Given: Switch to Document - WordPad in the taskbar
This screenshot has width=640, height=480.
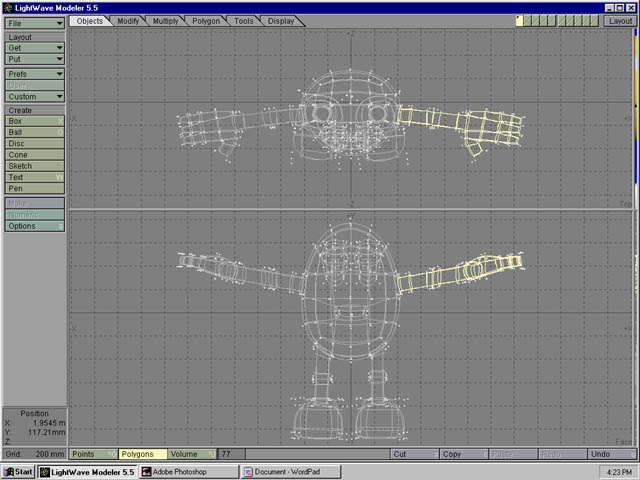Looking at the screenshot, I should [x=291, y=472].
